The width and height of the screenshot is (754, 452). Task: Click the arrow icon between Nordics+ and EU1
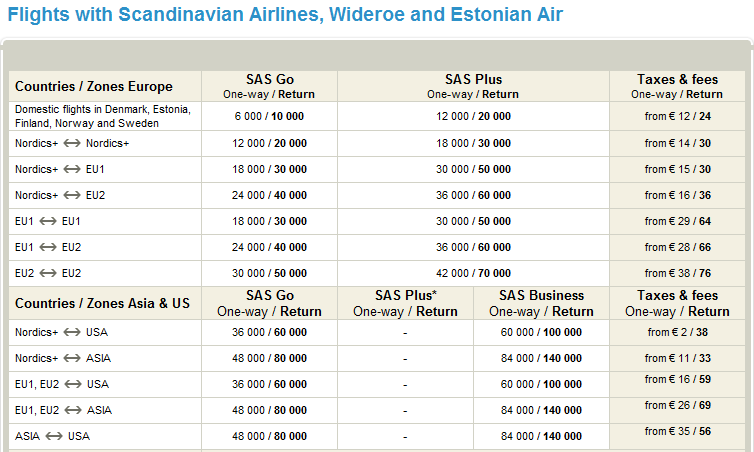71,169
